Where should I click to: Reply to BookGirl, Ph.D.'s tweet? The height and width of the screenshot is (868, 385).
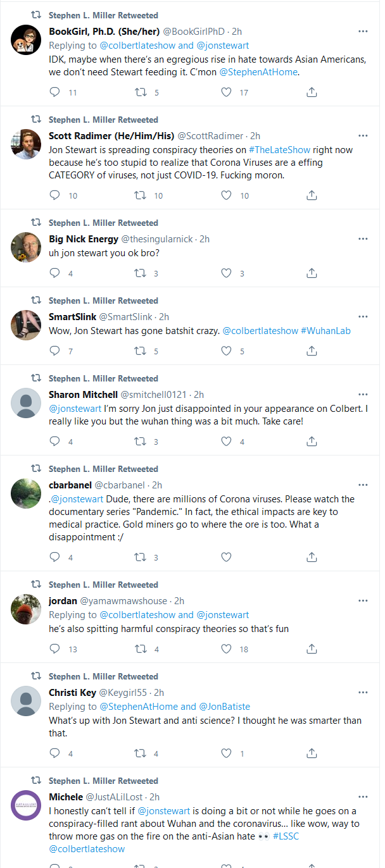(55, 92)
